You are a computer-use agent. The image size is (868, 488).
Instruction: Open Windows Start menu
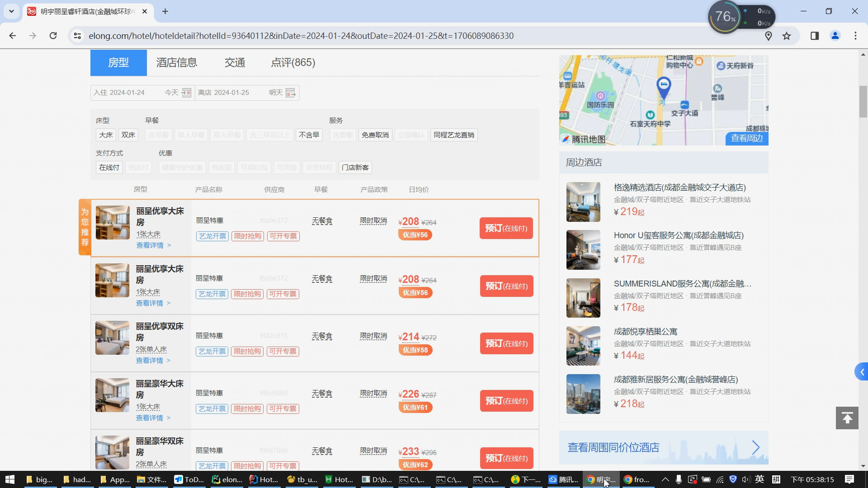coord(10,479)
